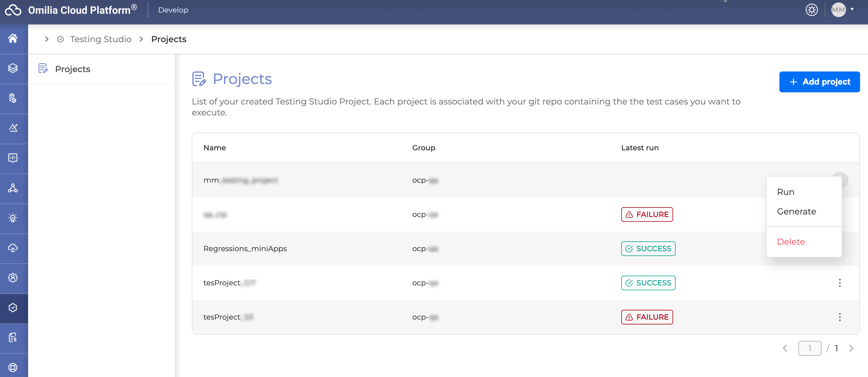
Task: Select Run from the context menu
Action: [x=786, y=192]
